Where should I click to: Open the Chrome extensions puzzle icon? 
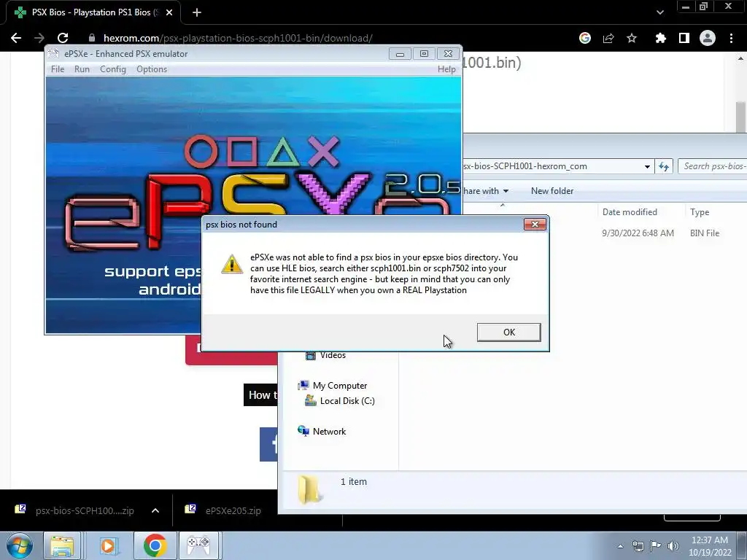(x=661, y=38)
